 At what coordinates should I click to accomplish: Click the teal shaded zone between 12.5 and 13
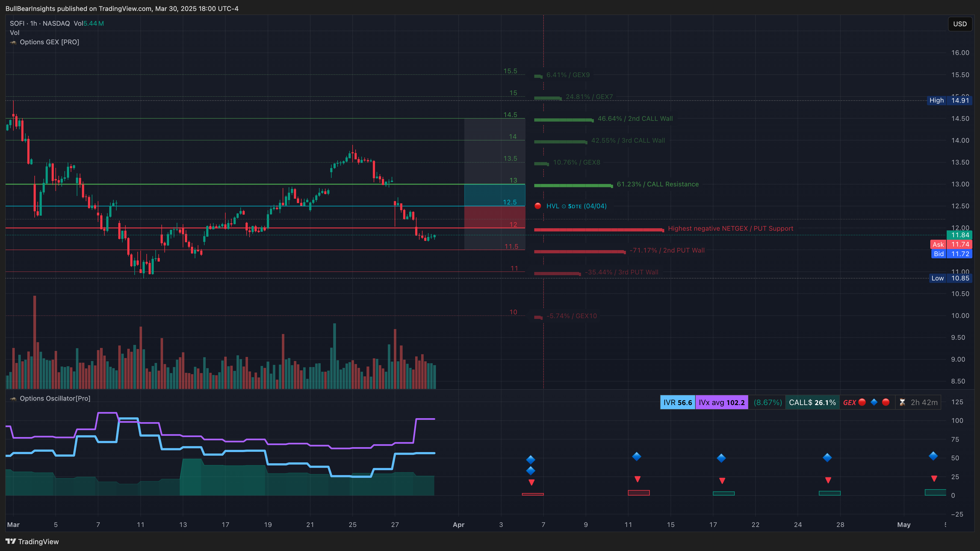[x=495, y=195]
